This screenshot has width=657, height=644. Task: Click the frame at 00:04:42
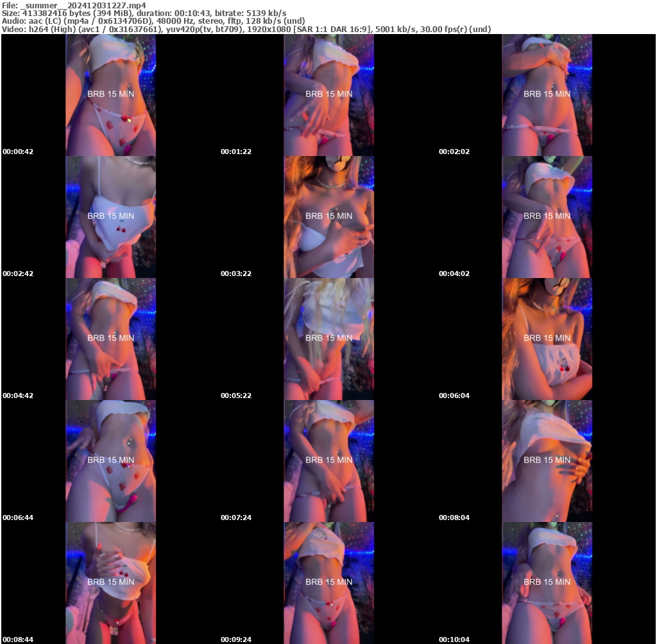(110, 338)
